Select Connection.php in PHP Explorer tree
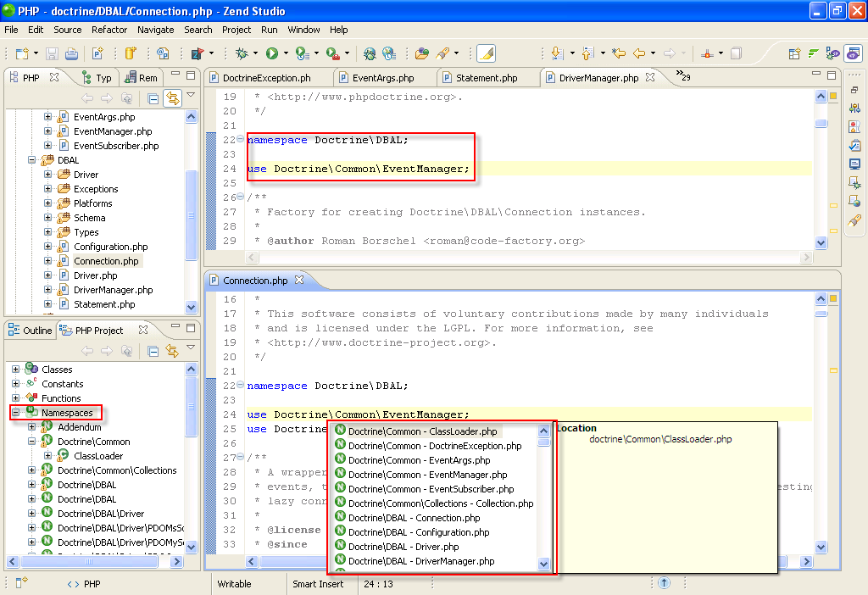The width and height of the screenshot is (868, 595). (x=106, y=261)
